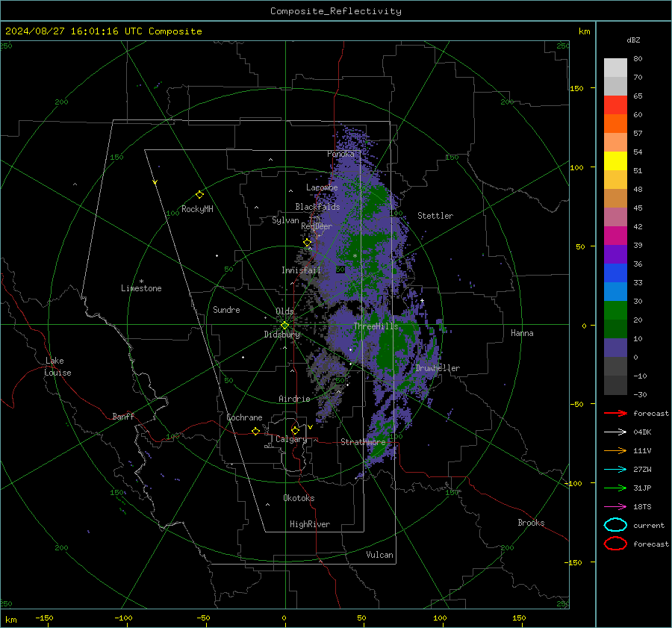
Task: Click the cyan current ellipse icon
Action: click(615, 525)
